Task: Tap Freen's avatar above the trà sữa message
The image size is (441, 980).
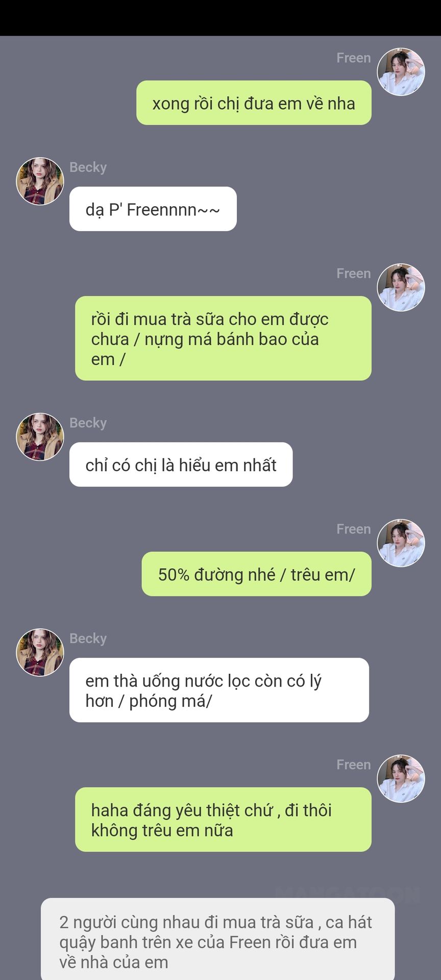Action: pos(401,287)
